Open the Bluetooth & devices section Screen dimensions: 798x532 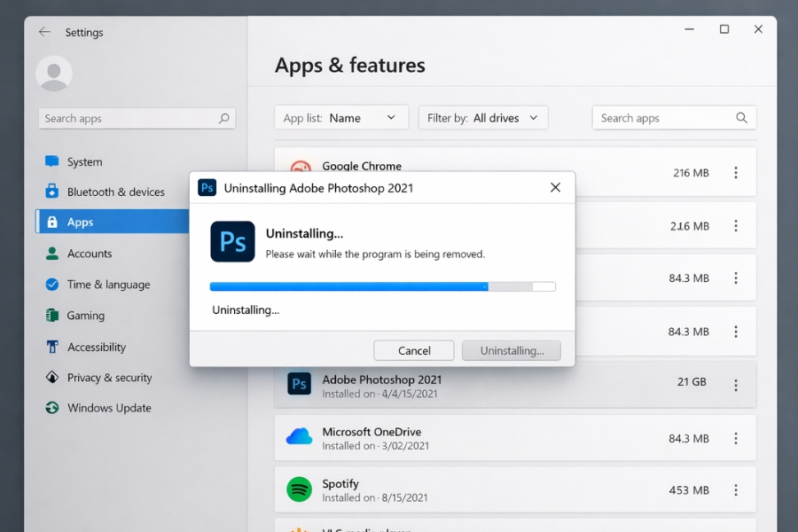point(115,192)
